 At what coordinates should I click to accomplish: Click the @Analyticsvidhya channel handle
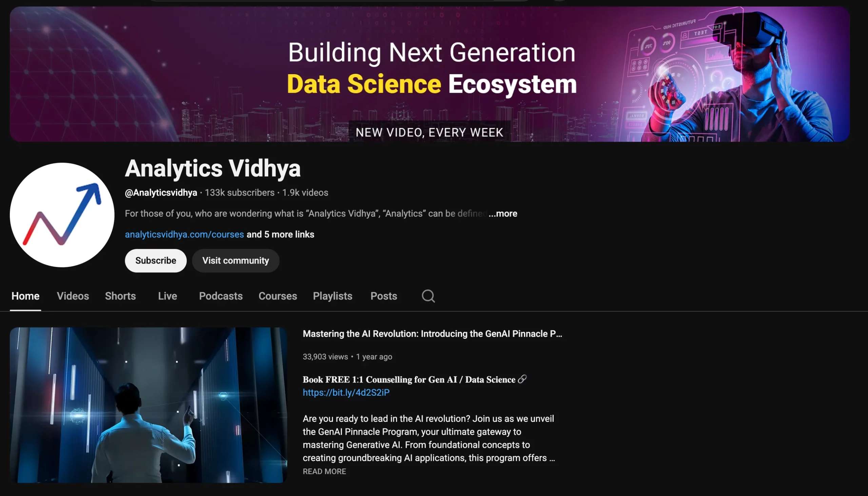click(x=161, y=192)
